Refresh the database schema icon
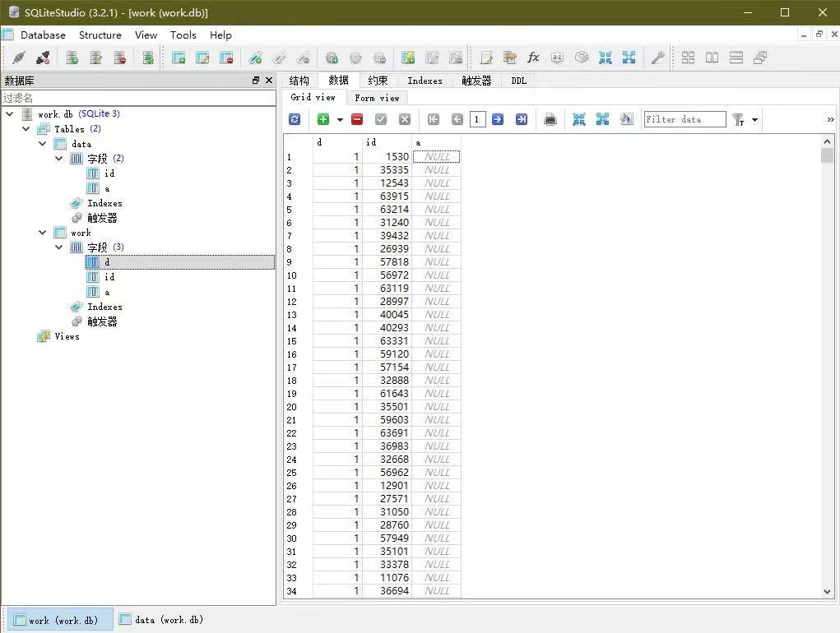The height and width of the screenshot is (633, 840). [148, 58]
